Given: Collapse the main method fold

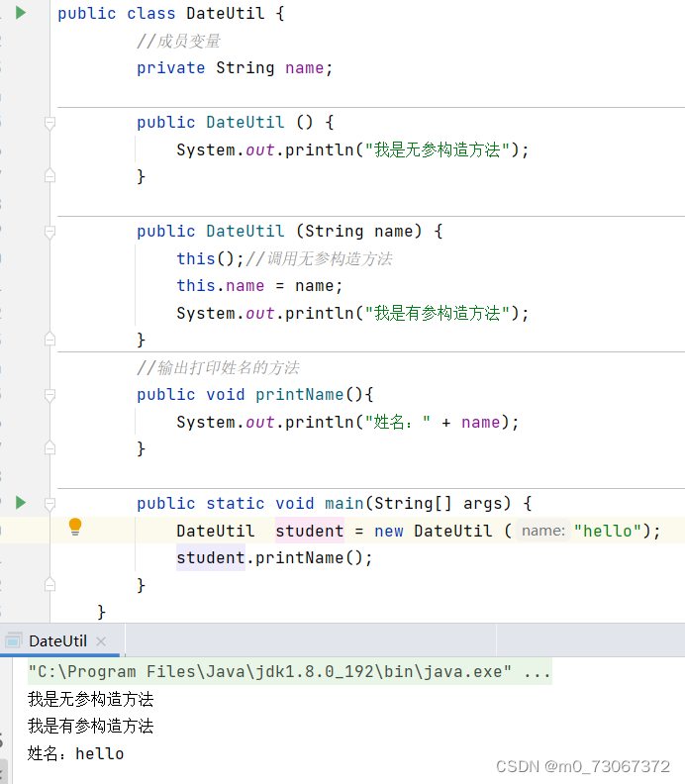Looking at the screenshot, I should 49,504.
